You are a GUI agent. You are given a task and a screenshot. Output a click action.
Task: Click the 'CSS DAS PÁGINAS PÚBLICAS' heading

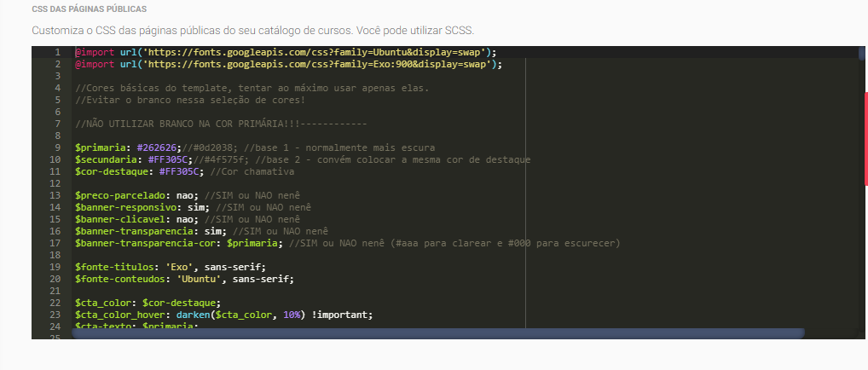(x=90, y=9)
